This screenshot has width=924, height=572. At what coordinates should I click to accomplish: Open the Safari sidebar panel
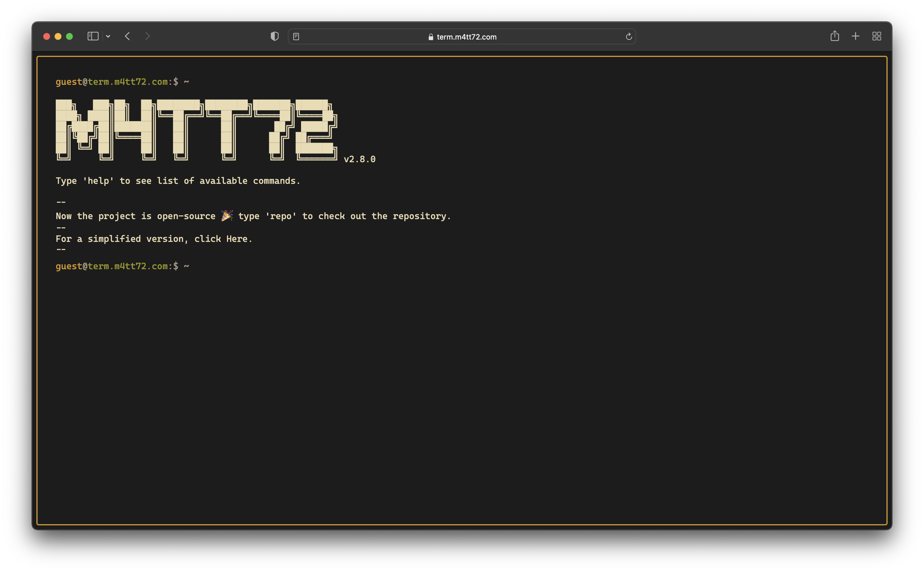[x=93, y=36]
